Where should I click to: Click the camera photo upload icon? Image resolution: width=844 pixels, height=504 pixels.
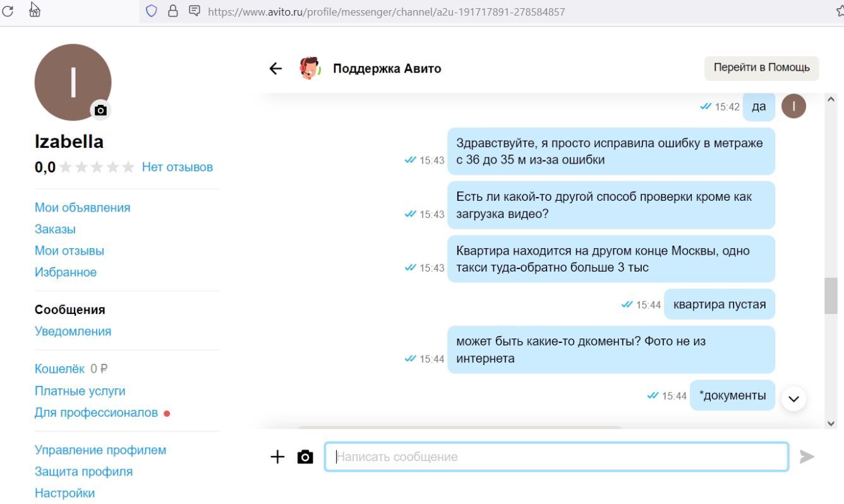pyautogui.click(x=305, y=457)
